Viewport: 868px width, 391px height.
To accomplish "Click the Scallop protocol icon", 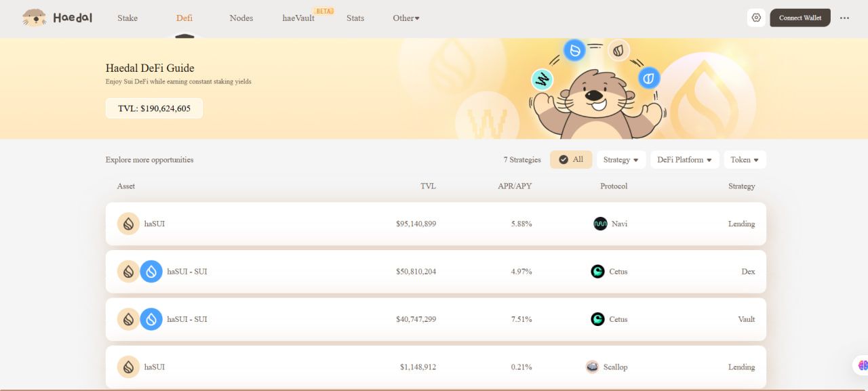I will click(592, 367).
